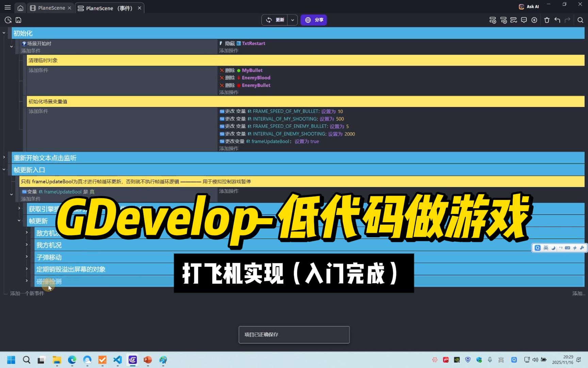Collapse the 帧更新 subgroup chevron
The width and height of the screenshot is (588, 368).
[x=19, y=220]
